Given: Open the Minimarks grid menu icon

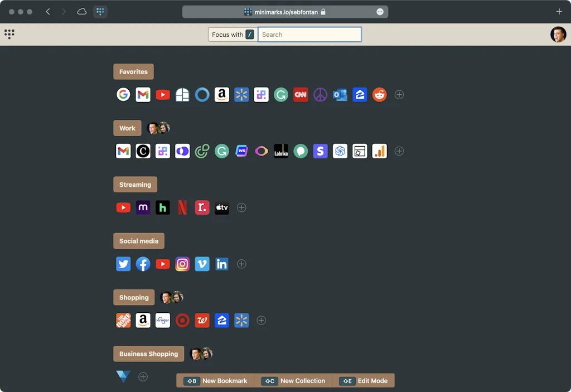Looking at the screenshot, I should pos(9,34).
